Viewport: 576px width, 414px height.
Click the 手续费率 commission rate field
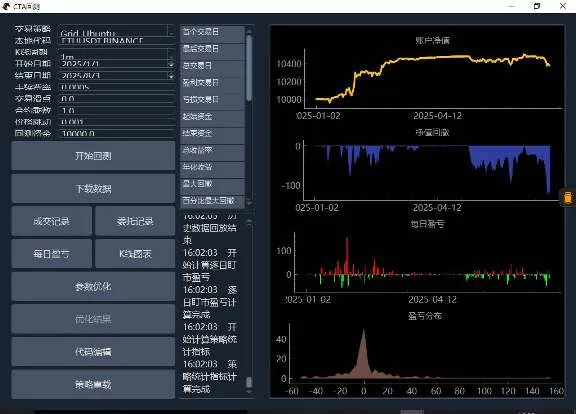tap(117, 87)
